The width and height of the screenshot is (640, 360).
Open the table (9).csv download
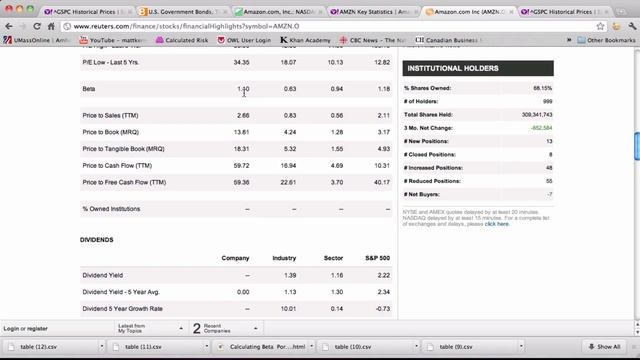point(469,347)
